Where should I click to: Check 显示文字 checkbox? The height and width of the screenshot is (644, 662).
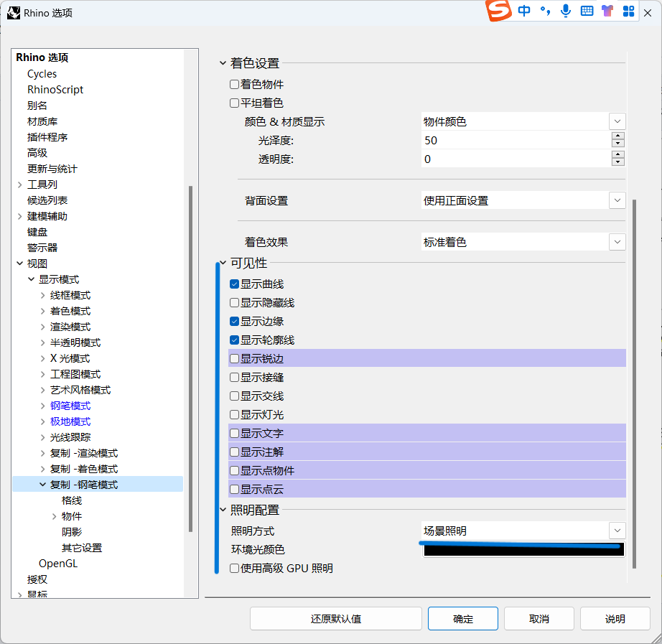pos(234,433)
